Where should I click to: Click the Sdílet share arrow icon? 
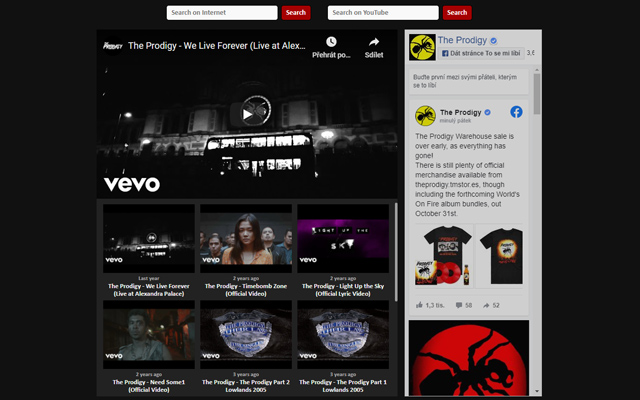click(374, 42)
